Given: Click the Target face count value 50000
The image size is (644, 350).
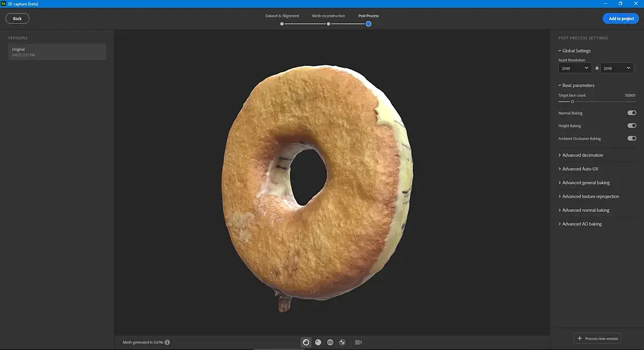Looking at the screenshot, I should pos(630,96).
